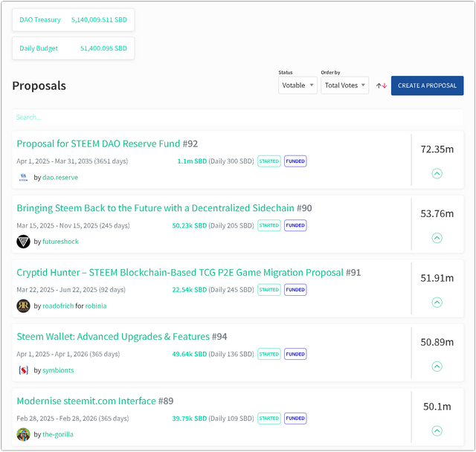Click FUNDED badge on proposal #90
The width and height of the screenshot is (476, 452).
point(295,225)
